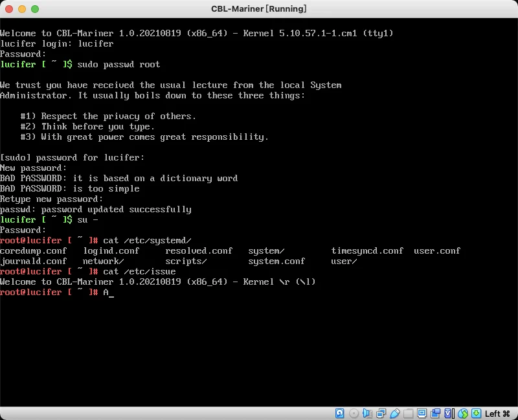Minimize the CBL-Mariner VM window

22,9
